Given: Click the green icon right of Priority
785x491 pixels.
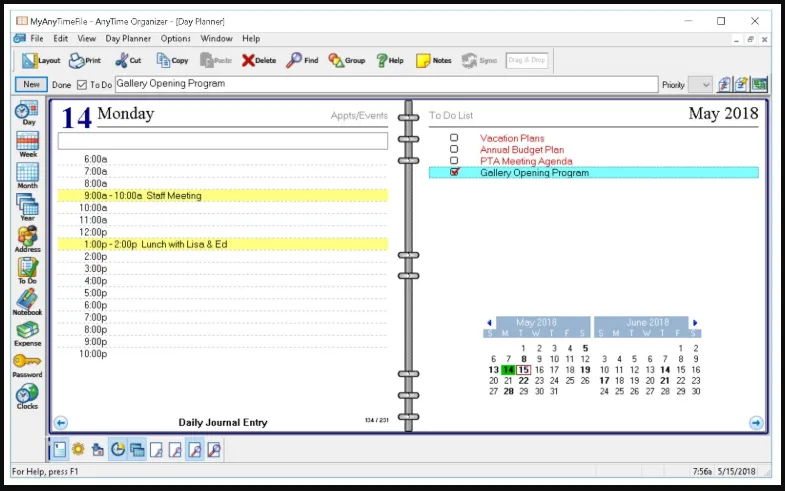Looking at the screenshot, I should click(x=759, y=85).
